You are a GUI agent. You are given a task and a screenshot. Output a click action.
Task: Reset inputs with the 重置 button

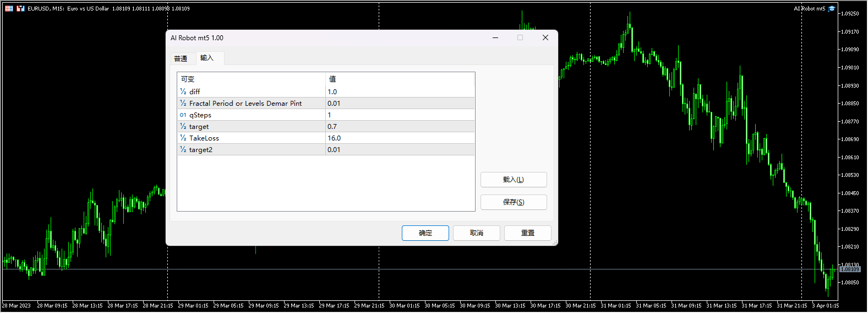(528, 233)
